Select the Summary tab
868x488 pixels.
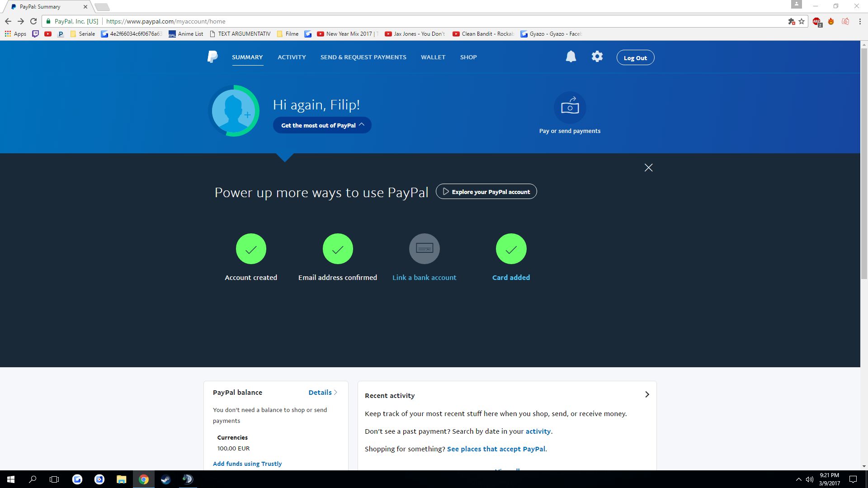pyautogui.click(x=247, y=57)
